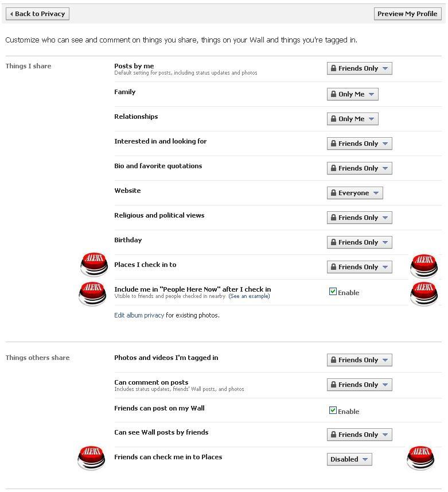Click red ALERT icon right of Disabled dropdown
Screen dimensions: 448x492
(x=420, y=458)
